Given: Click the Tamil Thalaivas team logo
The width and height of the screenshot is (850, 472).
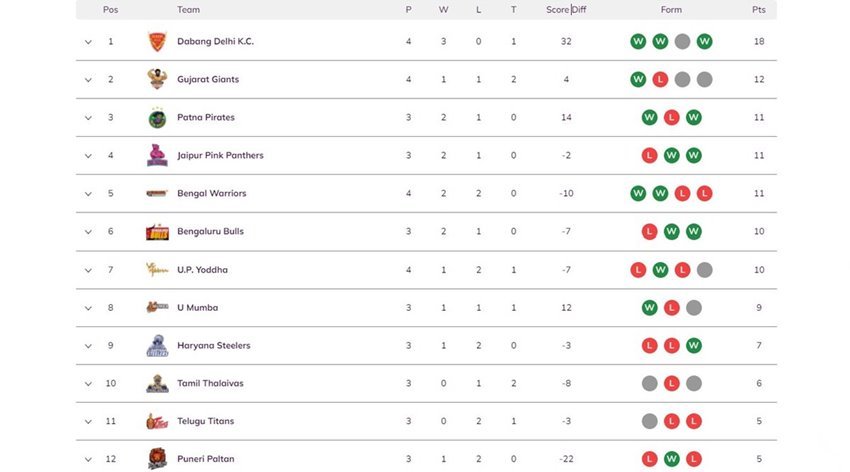Looking at the screenshot, I should coord(157,384).
